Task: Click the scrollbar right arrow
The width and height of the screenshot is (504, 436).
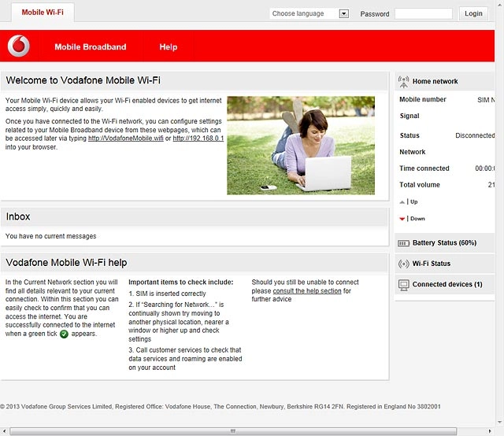Action: click(x=490, y=431)
